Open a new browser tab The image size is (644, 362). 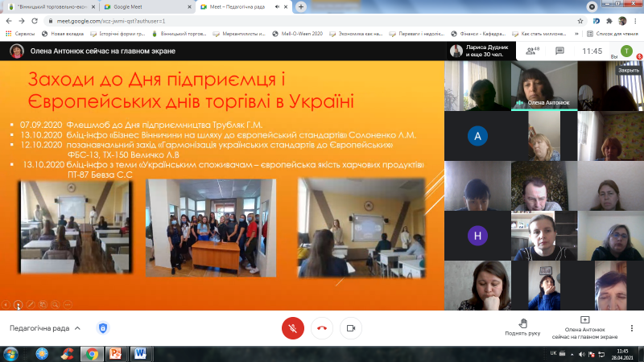click(x=301, y=6)
